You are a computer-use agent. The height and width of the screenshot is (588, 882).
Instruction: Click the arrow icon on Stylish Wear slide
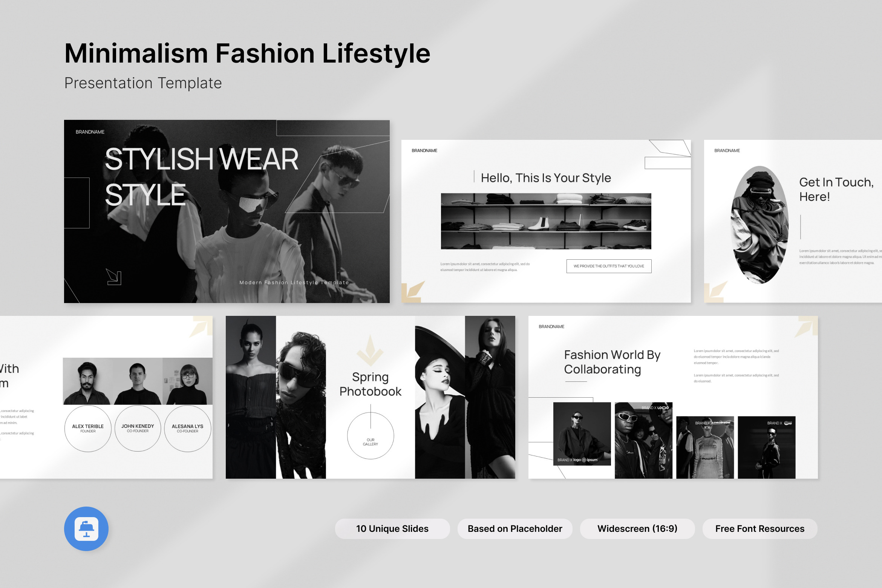point(113,277)
